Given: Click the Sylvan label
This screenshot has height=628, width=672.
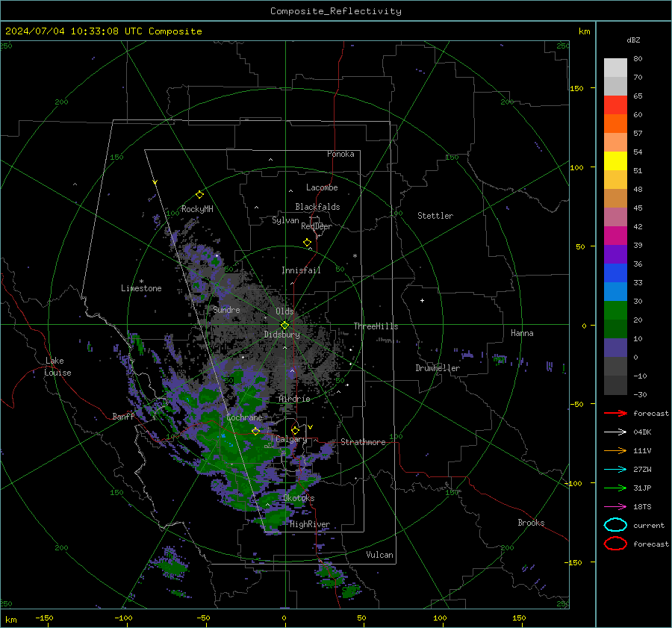Looking at the screenshot, I should (x=285, y=220).
